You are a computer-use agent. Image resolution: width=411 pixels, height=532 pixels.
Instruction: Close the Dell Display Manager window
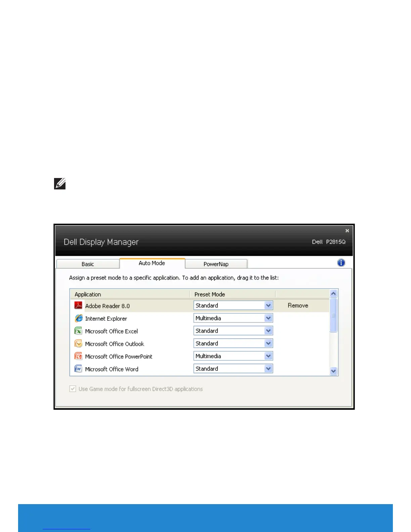click(347, 231)
